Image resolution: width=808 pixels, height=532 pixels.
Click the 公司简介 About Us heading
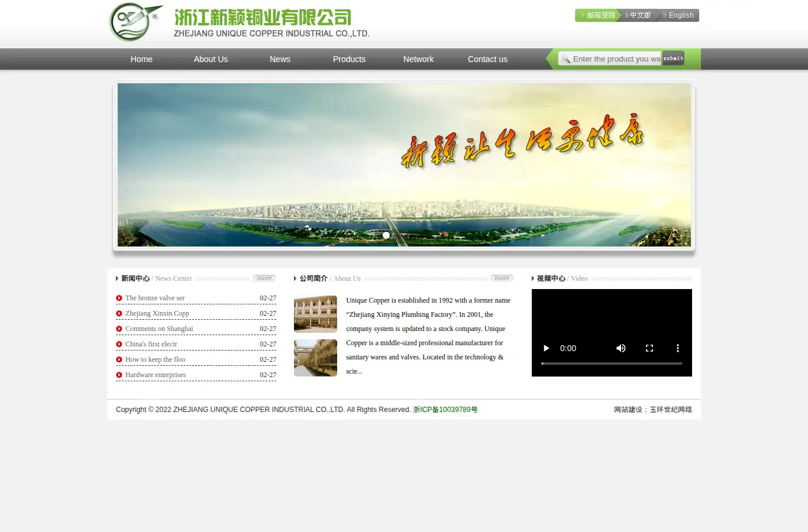tap(330, 278)
